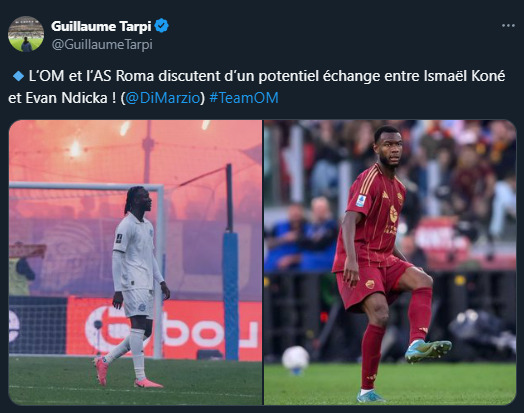This screenshot has width=524, height=413.
Task: Open the #TeamOM hashtag
Action: coord(244,98)
